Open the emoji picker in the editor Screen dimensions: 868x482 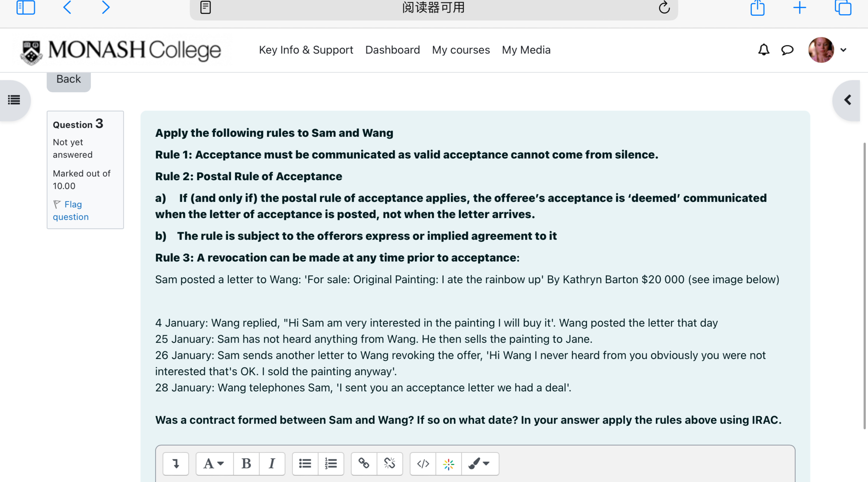449,464
